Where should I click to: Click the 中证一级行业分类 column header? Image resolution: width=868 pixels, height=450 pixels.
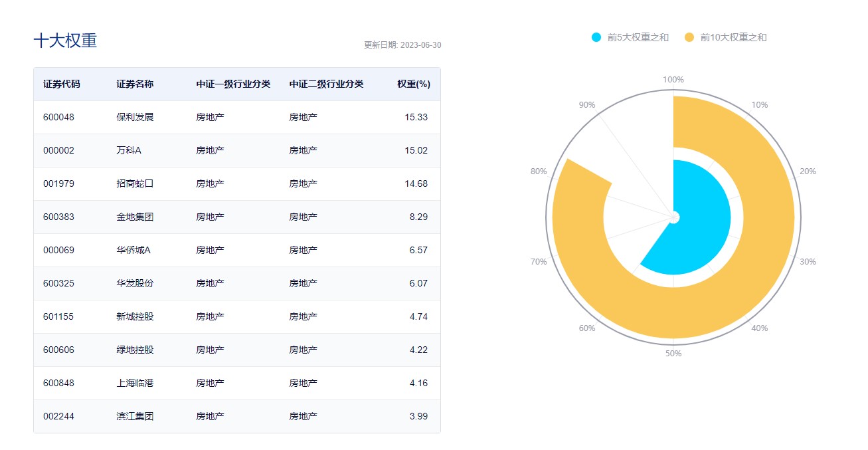(233, 84)
